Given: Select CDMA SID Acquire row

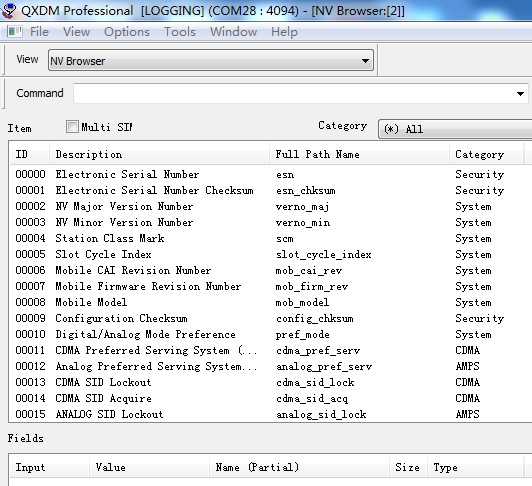Looking at the screenshot, I should pyautogui.click(x=270, y=398).
